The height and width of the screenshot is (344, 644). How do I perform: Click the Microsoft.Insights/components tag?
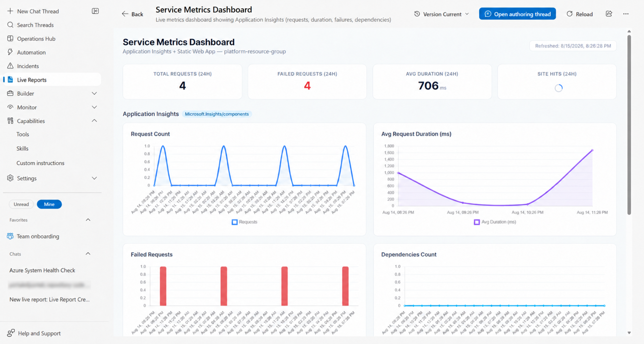(x=217, y=114)
